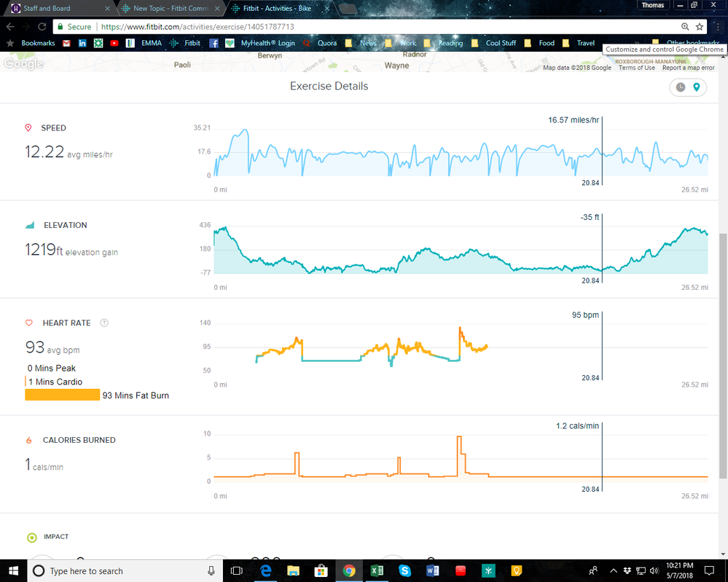Image resolution: width=728 pixels, height=582 pixels.
Task: Click the Report a map error link
Action: click(x=688, y=68)
